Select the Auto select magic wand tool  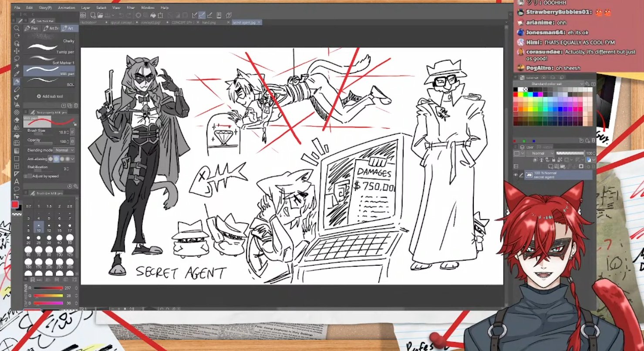(17, 66)
